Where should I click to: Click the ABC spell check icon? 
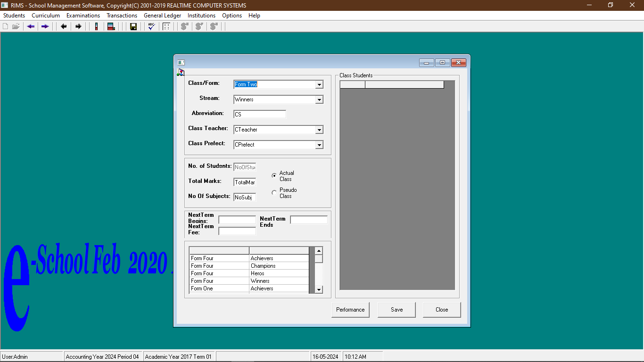pyautogui.click(x=151, y=26)
